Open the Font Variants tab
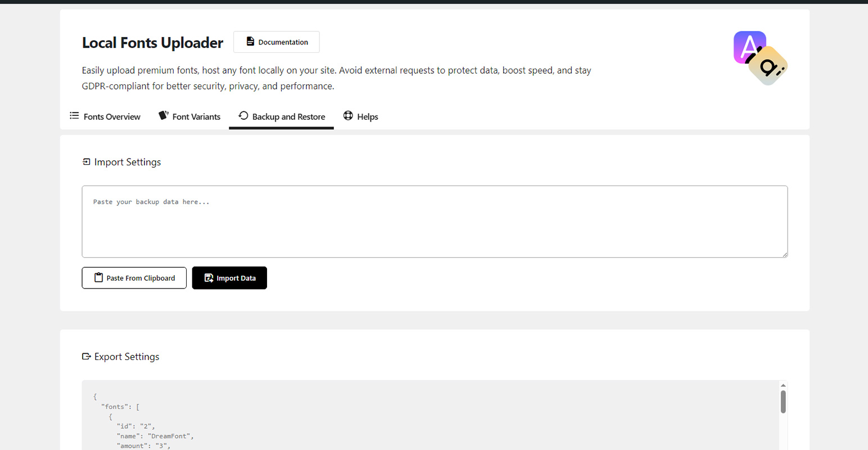The image size is (868, 450). coord(189,116)
